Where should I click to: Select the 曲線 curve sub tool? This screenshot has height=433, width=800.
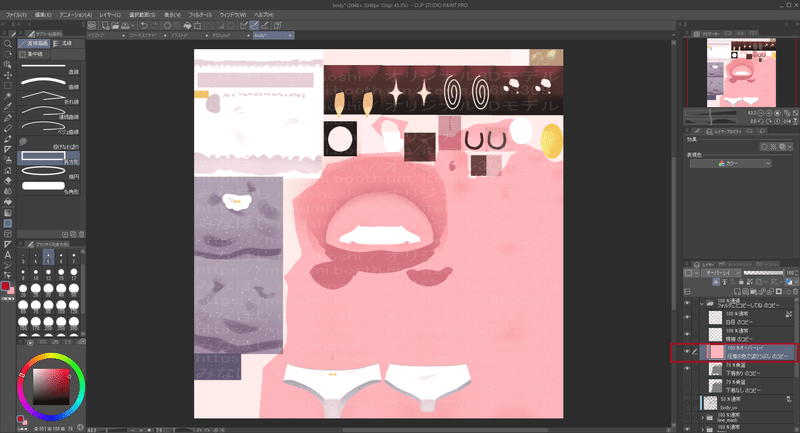click(49, 83)
